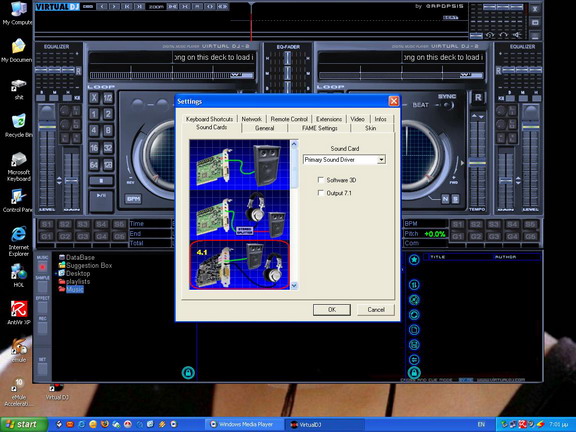The image size is (576, 432).
Task: Set left deck loop to 2 beats
Action: point(108,114)
